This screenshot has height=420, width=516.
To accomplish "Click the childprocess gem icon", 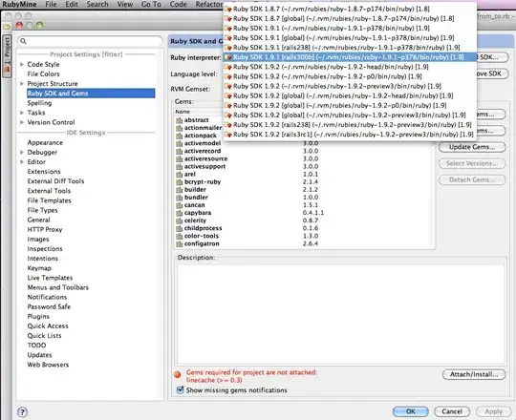I will pos(179,228).
